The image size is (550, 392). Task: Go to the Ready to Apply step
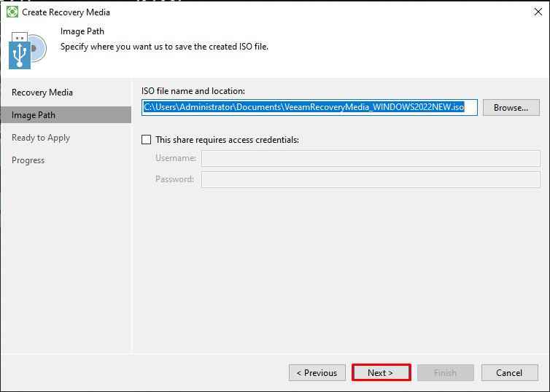coord(41,138)
